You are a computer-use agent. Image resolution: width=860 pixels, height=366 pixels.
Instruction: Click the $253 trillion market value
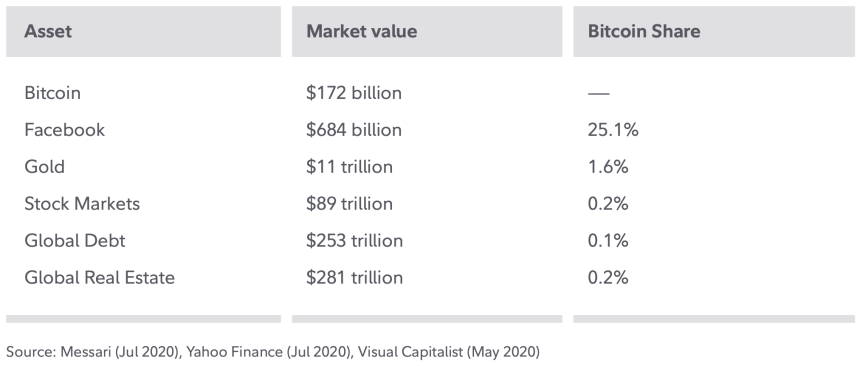pos(354,240)
